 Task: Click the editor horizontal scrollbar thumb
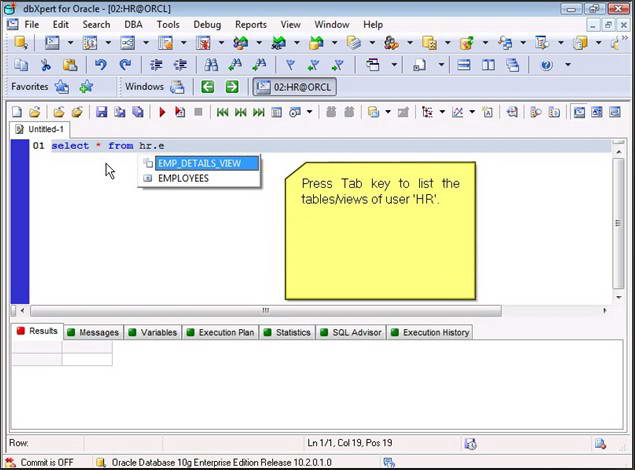[x=266, y=310]
